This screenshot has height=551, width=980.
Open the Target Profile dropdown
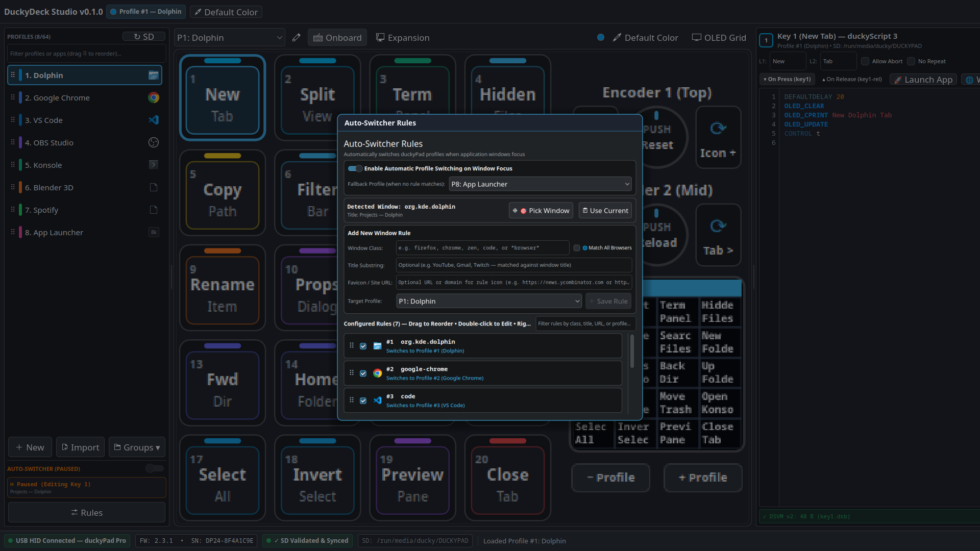click(489, 302)
